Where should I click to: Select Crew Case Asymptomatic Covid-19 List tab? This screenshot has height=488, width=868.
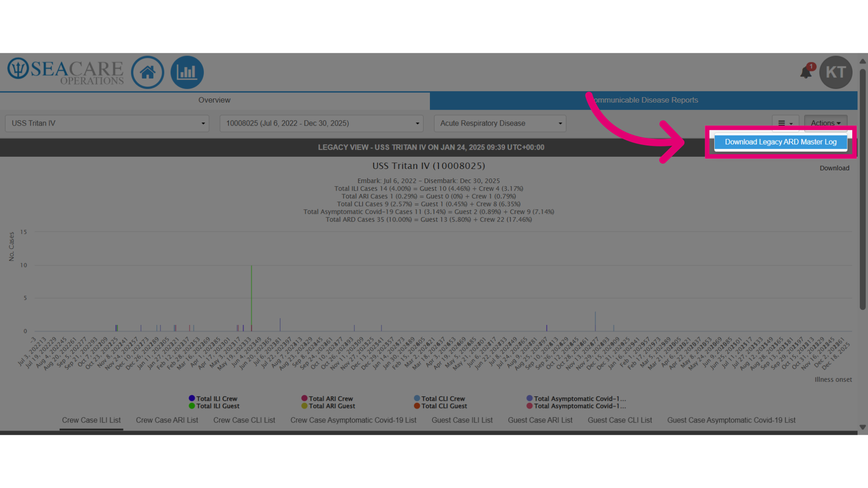pos(353,420)
